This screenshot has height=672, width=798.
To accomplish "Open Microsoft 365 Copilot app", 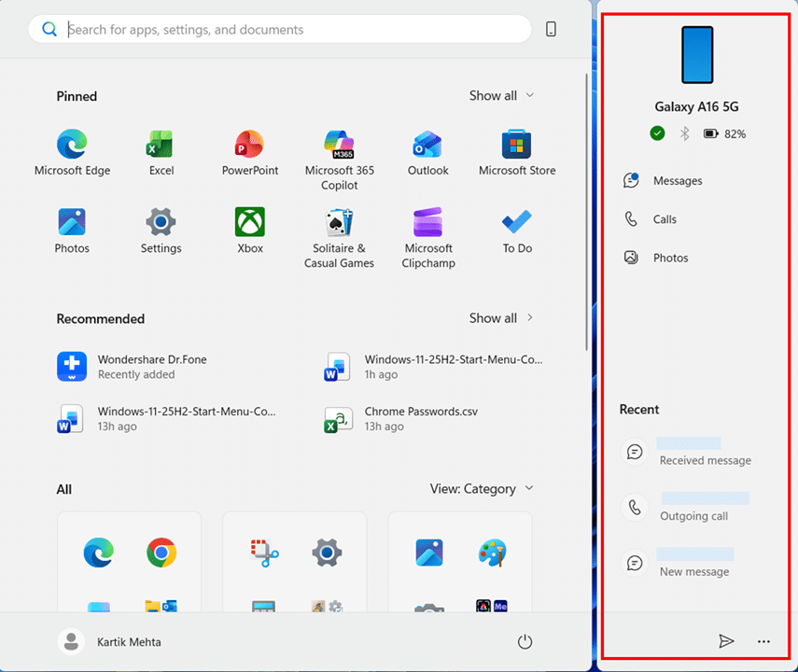I will (340, 160).
